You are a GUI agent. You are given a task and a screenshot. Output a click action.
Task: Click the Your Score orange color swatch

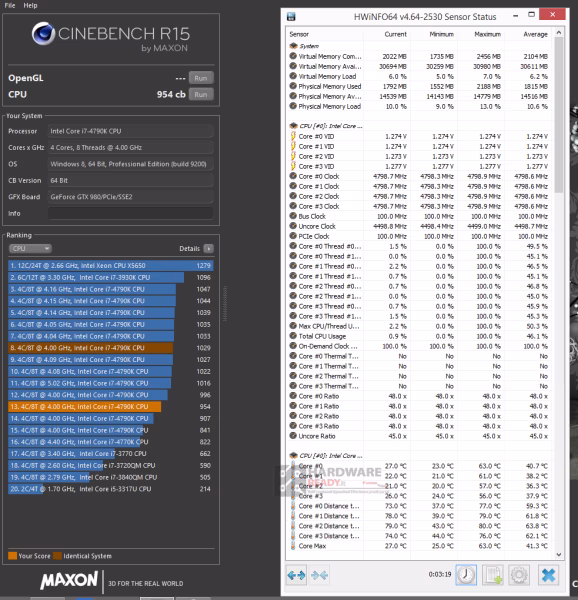[12, 556]
